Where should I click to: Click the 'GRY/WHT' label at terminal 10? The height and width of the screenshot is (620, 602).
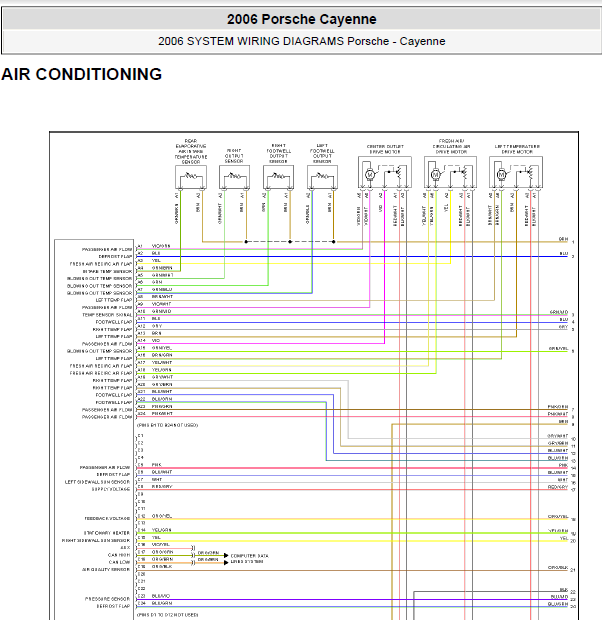[558, 436]
